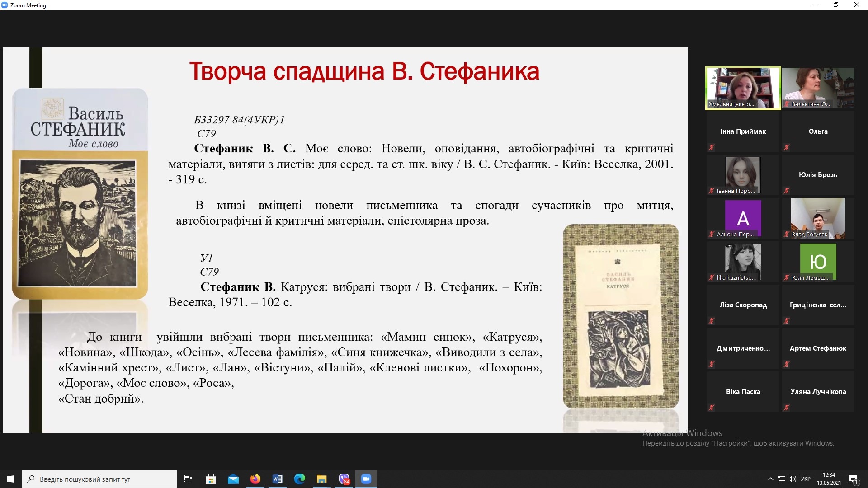Click the Windows Start button
Viewport: 868px width, 488px height.
[x=11, y=479]
